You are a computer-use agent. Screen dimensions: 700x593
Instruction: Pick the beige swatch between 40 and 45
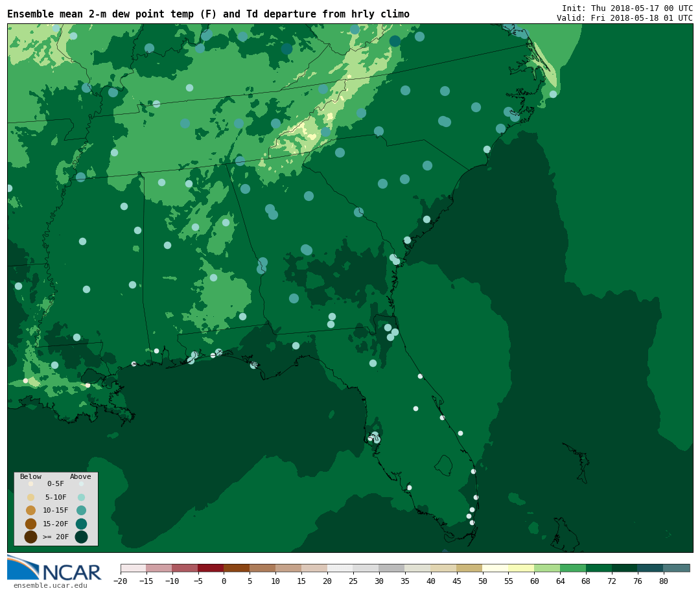(444, 568)
